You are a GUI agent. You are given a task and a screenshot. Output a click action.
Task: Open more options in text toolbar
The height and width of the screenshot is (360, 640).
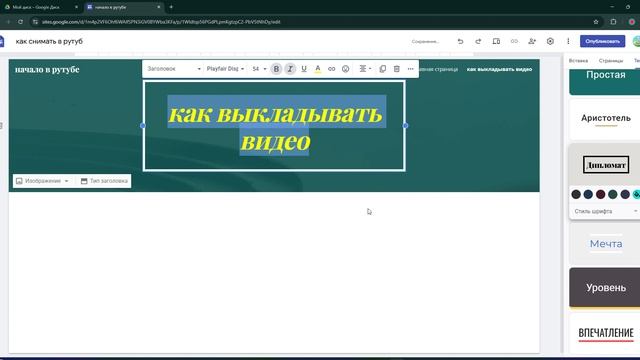[x=410, y=69]
